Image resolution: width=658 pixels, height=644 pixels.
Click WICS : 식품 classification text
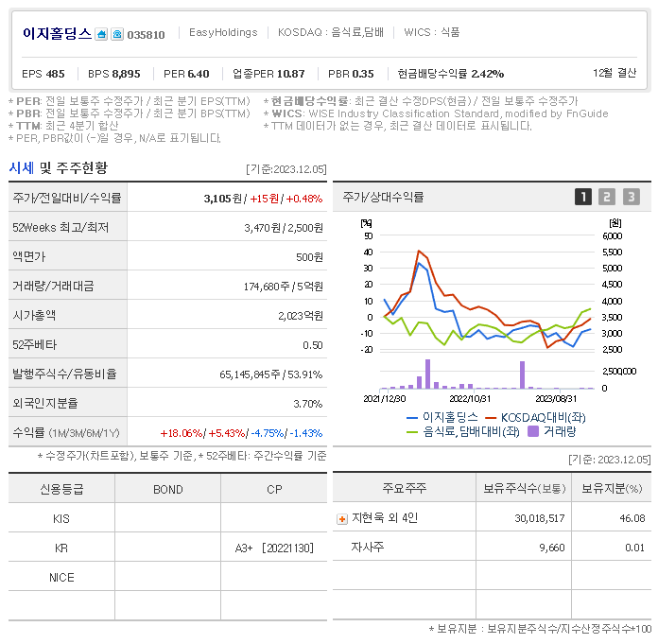(432, 32)
